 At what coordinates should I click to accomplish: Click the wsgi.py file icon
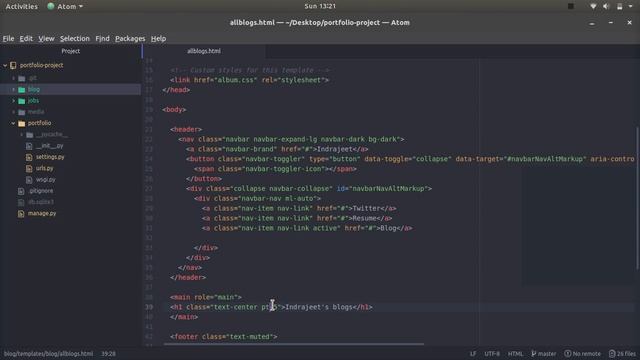point(29,180)
